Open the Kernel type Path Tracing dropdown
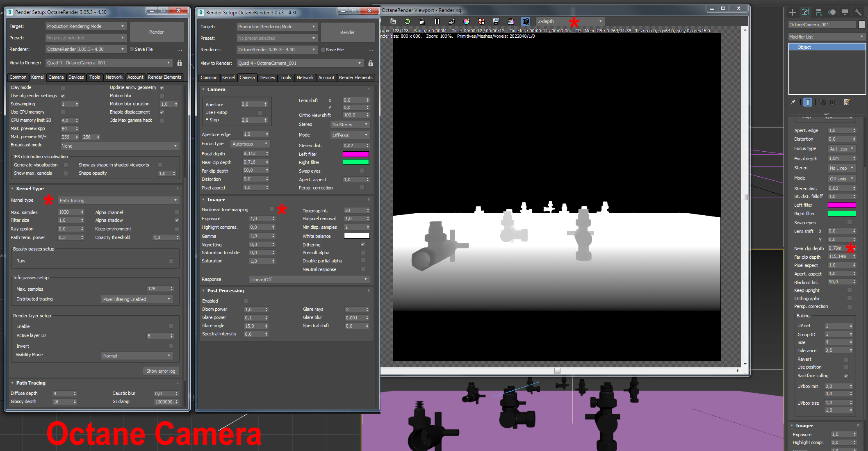Screen dimensions: 868x451 pyautogui.click(x=118, y=200)
